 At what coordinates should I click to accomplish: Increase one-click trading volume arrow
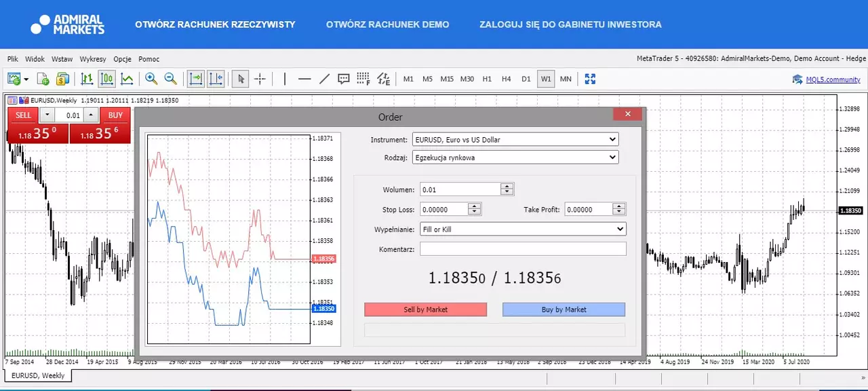[x=92, y=115]
